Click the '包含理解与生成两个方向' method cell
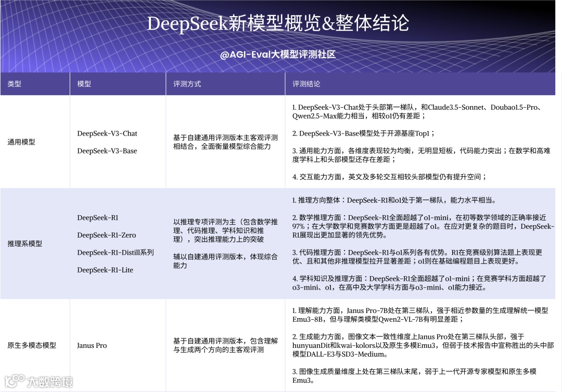This screenshot has height=392, width=562. [x=225, y=345]
